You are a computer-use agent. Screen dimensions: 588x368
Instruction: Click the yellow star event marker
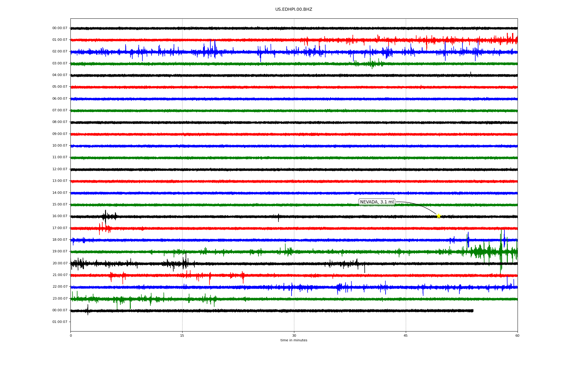(x=438, y=216)
